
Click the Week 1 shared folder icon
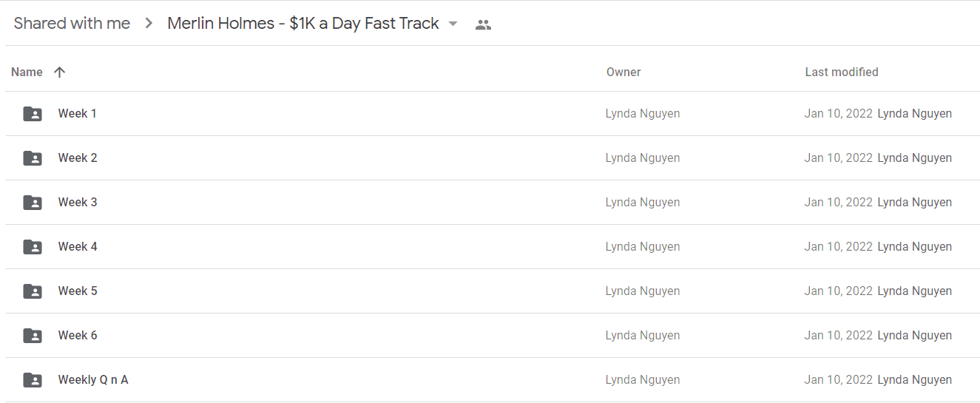pyautogui.click(x=33, y=114)
